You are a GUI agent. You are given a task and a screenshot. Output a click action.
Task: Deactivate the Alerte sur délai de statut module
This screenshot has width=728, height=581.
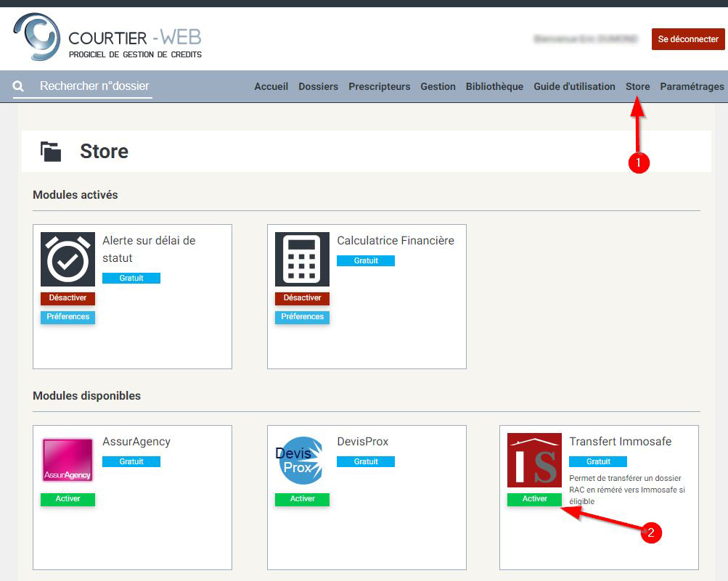(x=68, y=298)
